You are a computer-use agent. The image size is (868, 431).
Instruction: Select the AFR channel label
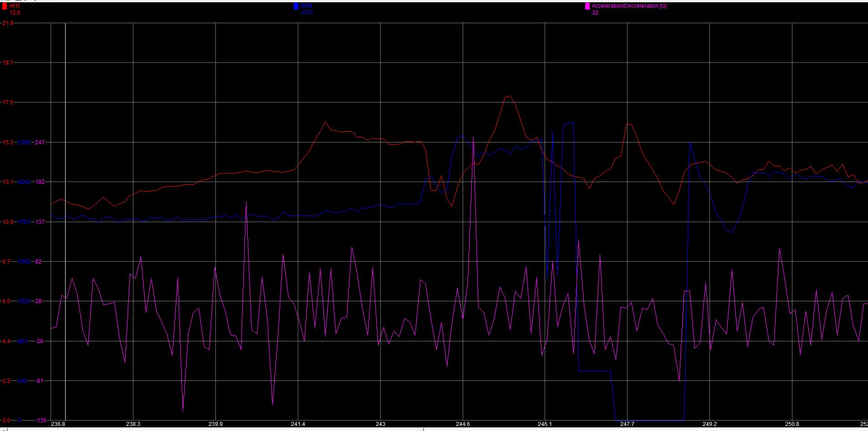14,6
